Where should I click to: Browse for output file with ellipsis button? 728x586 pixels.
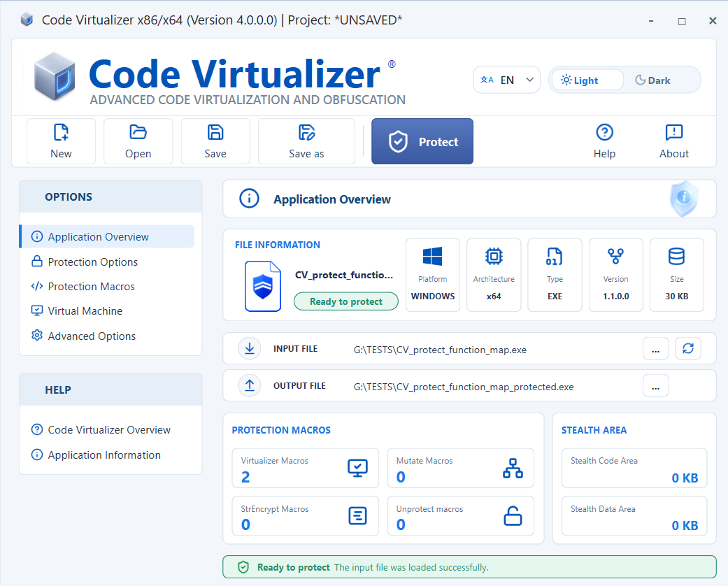click(655, 385)
